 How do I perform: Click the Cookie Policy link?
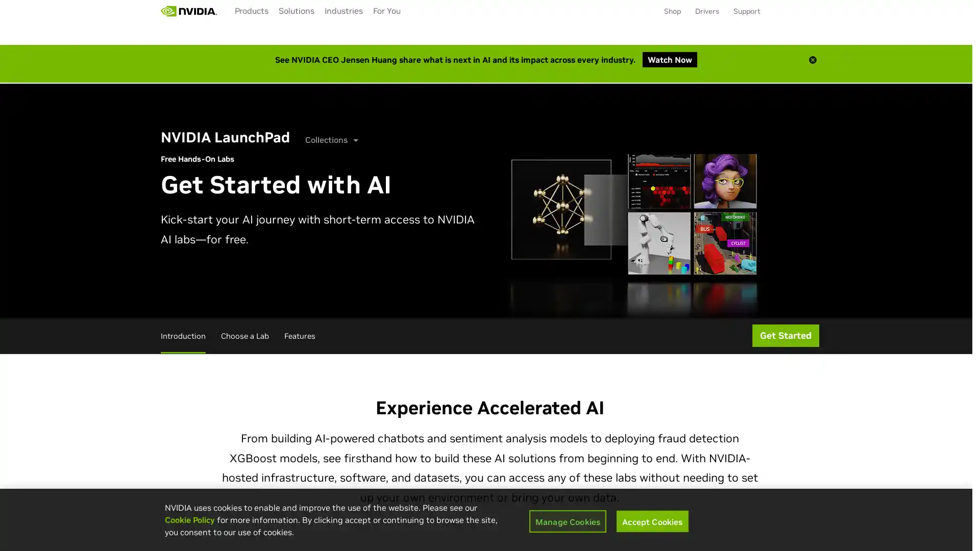tap(189, 520)
